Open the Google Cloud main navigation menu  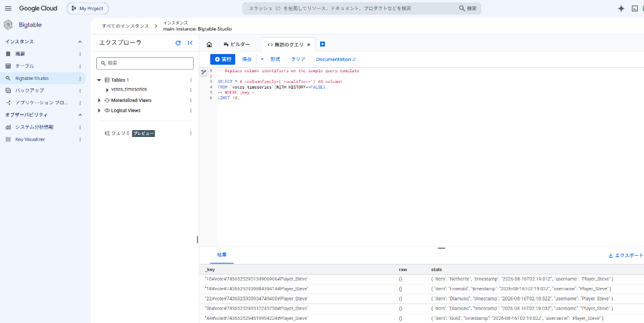click(8, 8)
